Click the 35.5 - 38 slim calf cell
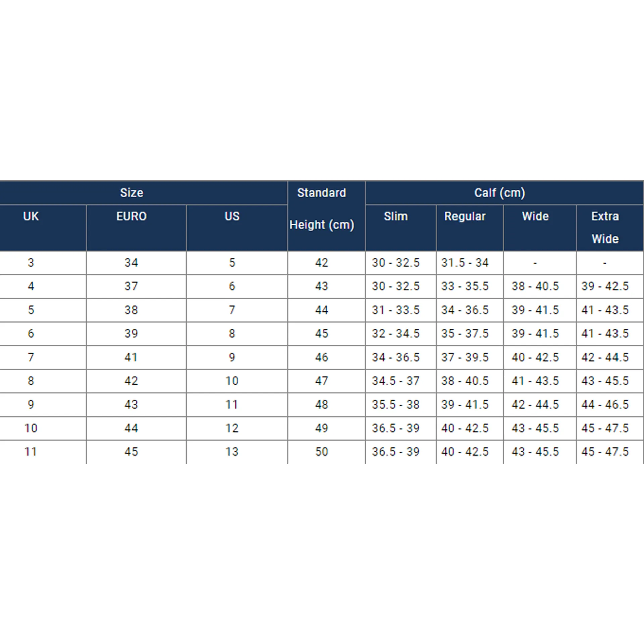This screenshot has width=644, height=644. pyautogui.click(x=396, y=405)
